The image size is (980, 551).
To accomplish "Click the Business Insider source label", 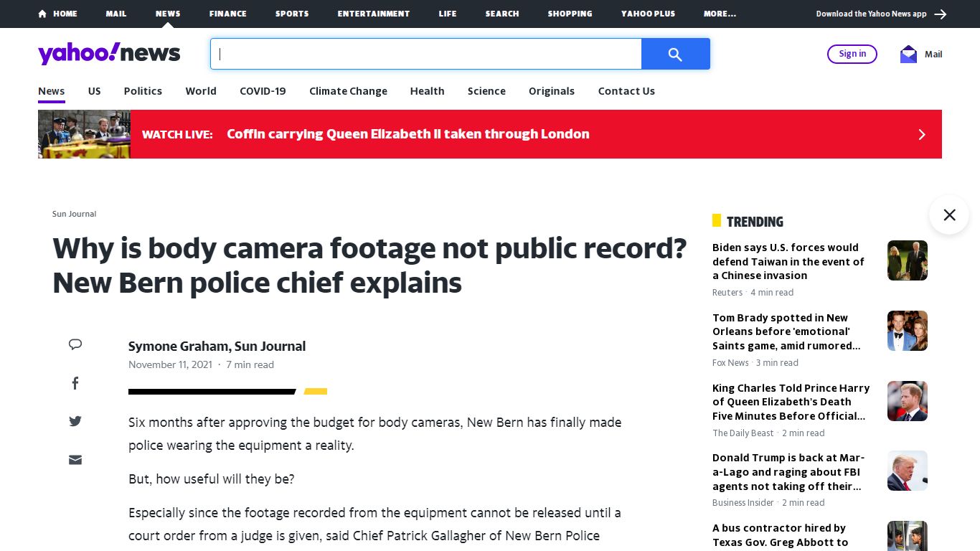I will pyautogui.click(x=743, y=503).
